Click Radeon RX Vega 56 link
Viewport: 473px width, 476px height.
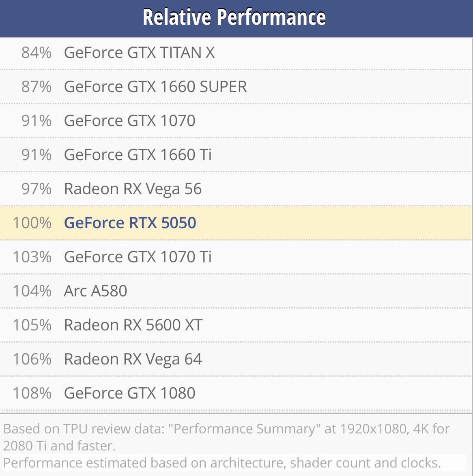tap(133, 189)
